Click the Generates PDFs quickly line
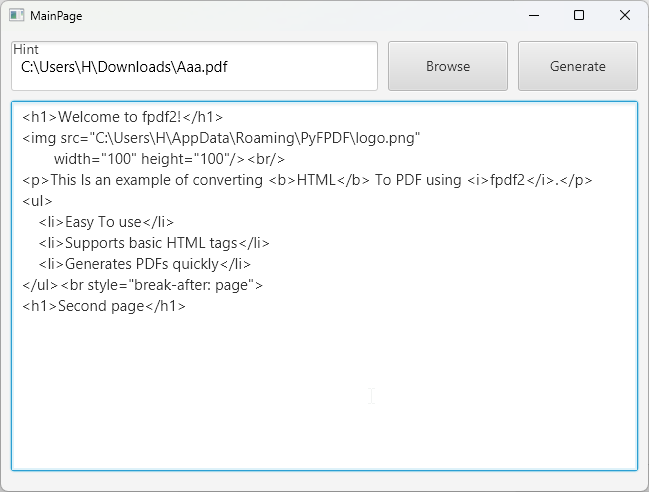The image size is (649, 492). (x=144, y=264)
